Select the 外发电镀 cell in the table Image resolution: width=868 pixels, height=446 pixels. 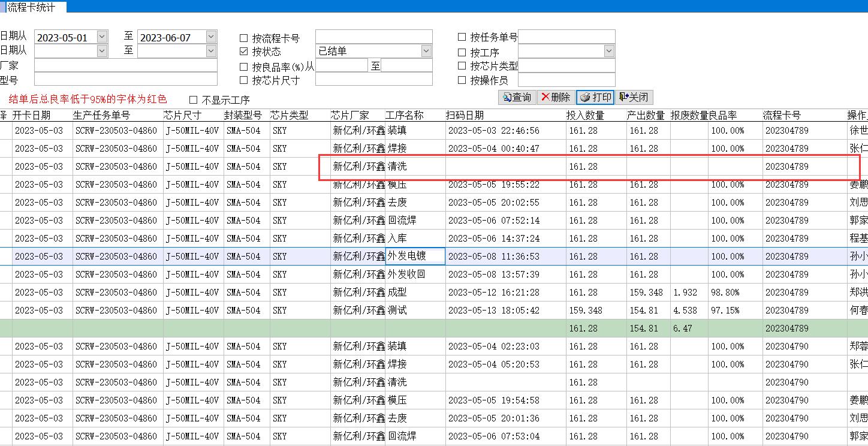pyautogui.click(x=415, y=256)
